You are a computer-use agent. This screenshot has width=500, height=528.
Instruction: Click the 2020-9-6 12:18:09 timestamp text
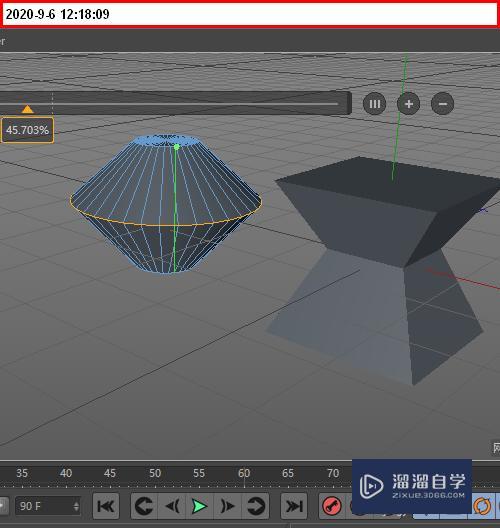tap(58, 14)
